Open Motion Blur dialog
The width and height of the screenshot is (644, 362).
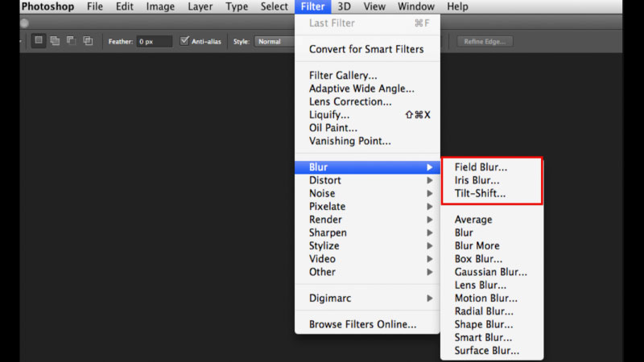[492, 298]
